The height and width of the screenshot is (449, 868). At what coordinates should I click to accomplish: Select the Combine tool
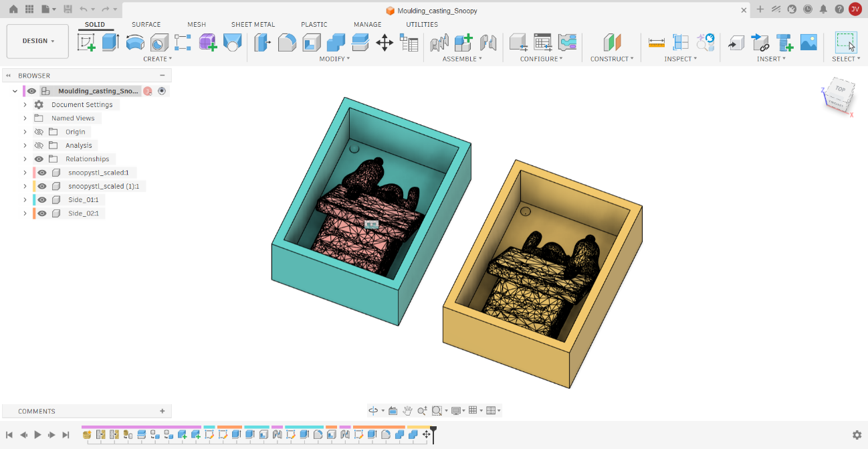336,43
